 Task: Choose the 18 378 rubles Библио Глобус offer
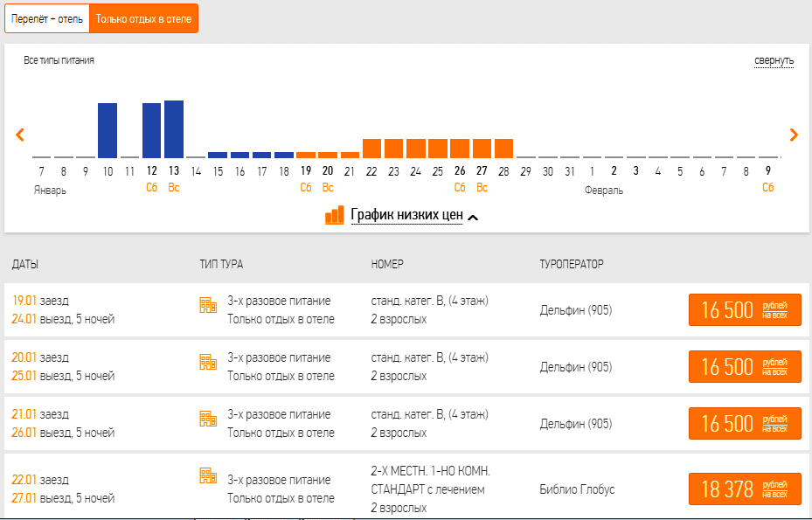(745, 489)
